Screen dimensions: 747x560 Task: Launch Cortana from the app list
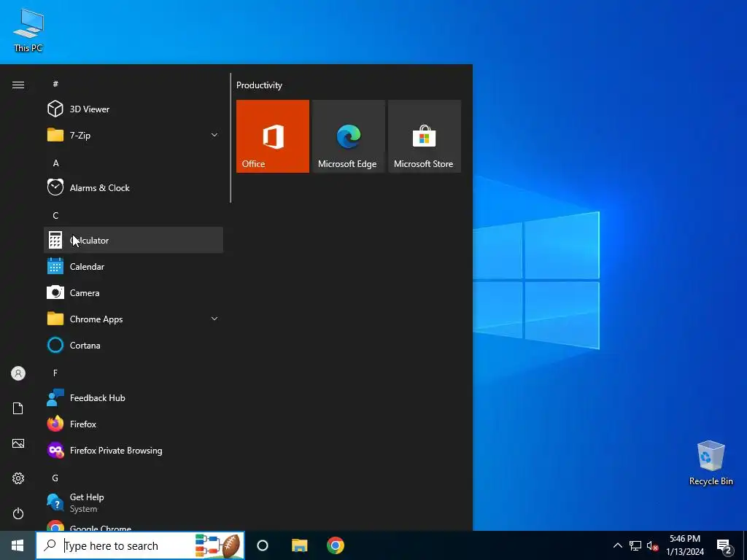coord(133,345)
